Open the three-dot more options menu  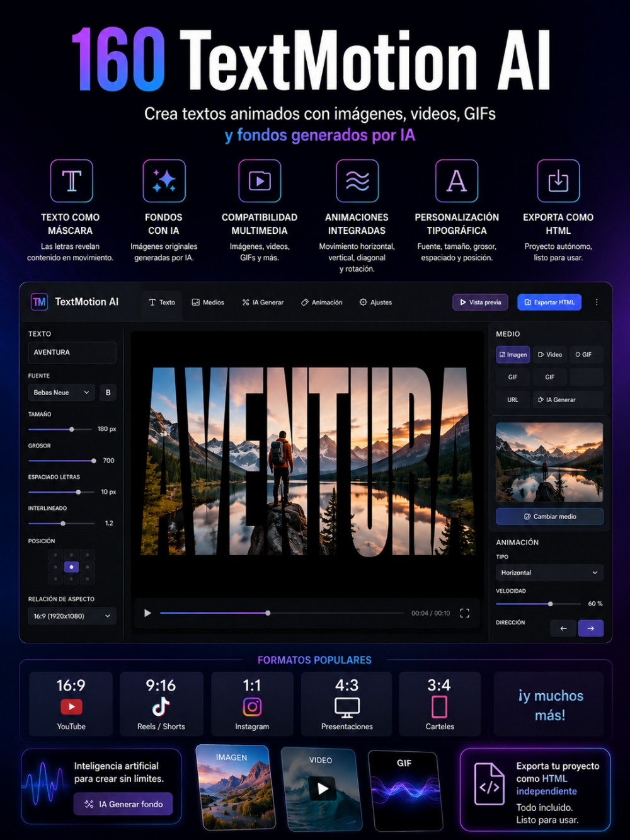[597, 302]
